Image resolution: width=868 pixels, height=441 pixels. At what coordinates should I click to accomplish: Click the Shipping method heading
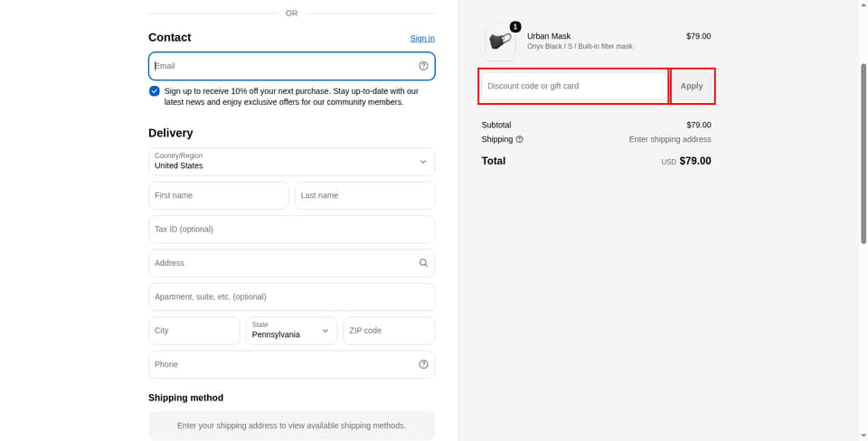point(186,398)
